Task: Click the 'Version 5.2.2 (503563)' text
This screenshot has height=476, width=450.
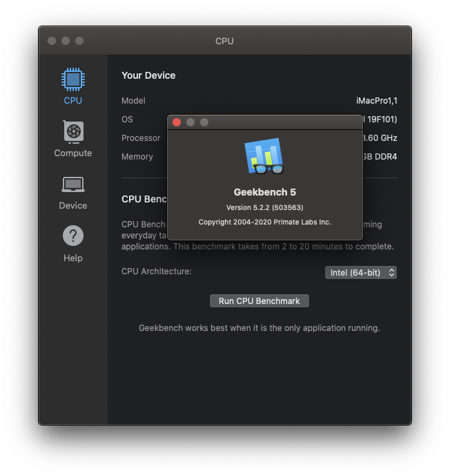Action: 265,208
